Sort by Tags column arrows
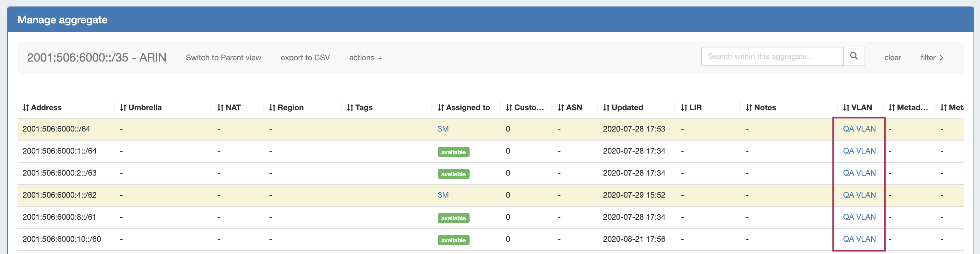Screen dimensions: 980x254 pyautogui.click(x=350, y=108)
